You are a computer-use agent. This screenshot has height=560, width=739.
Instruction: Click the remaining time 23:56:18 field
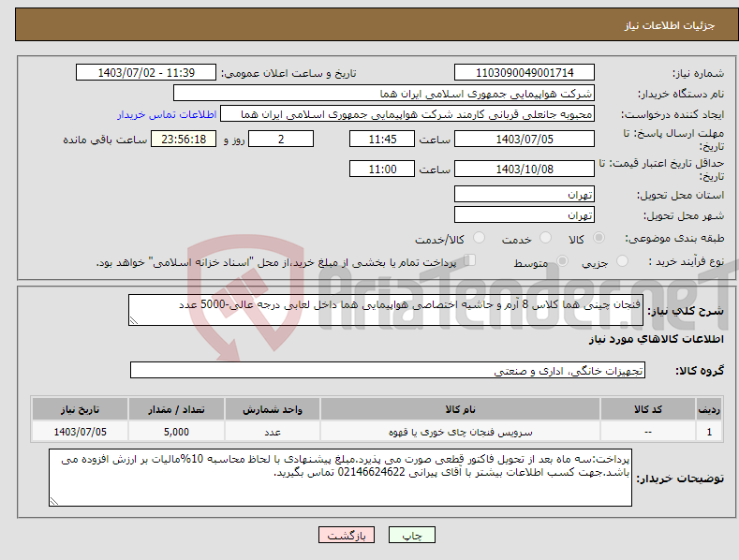(184, 139)
